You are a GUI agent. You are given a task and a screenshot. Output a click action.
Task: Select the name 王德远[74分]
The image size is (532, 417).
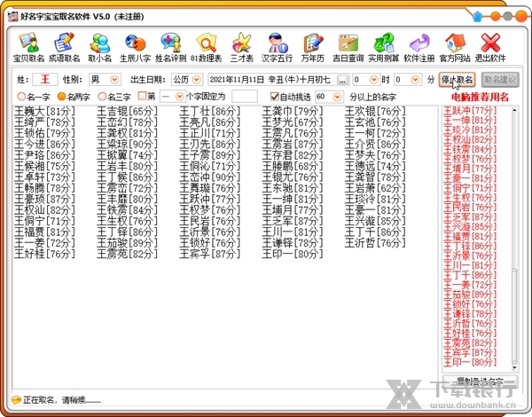click(375, 166)
